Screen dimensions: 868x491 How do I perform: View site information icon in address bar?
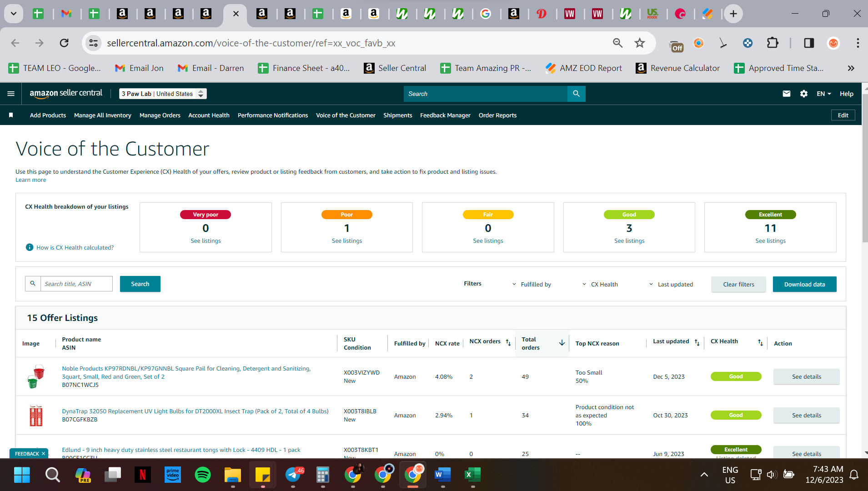[x=93, y=43]
